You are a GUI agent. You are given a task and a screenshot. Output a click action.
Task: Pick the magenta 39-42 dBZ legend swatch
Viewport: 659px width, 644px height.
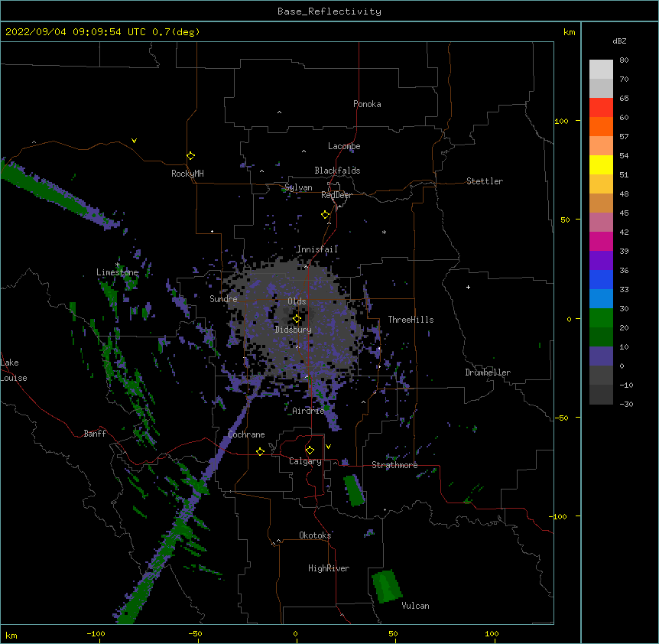point(601,242)
